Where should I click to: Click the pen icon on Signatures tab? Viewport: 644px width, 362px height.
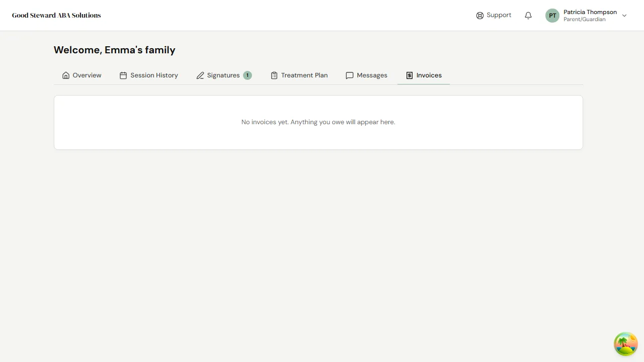pyautogui.click(x=200, y=75)
